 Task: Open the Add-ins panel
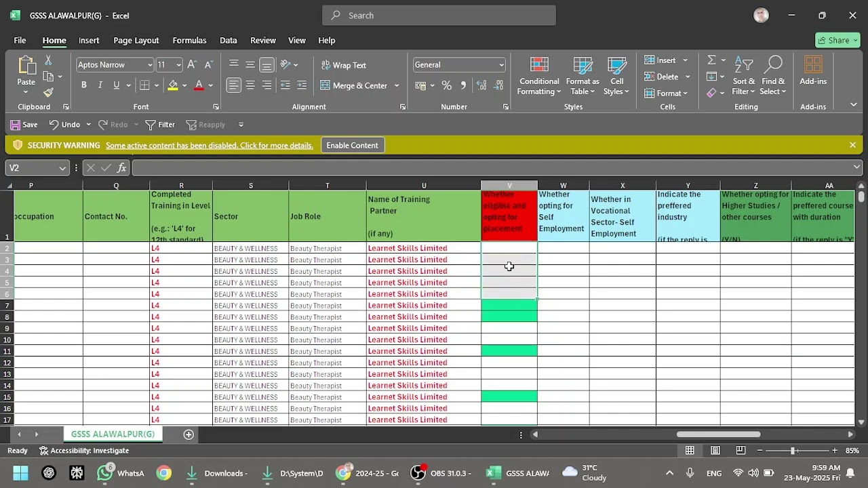tap(813, 70)
